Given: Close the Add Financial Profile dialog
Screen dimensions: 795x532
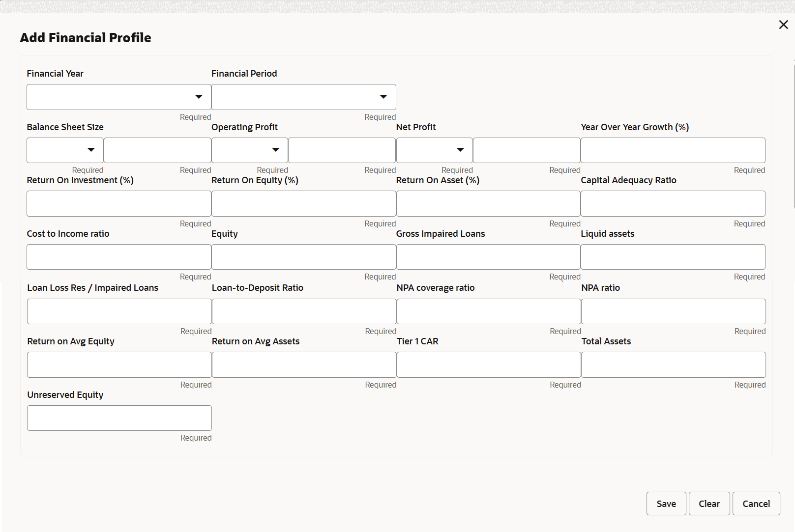Looking at the screenshot, I should click(x=783, y=25).
